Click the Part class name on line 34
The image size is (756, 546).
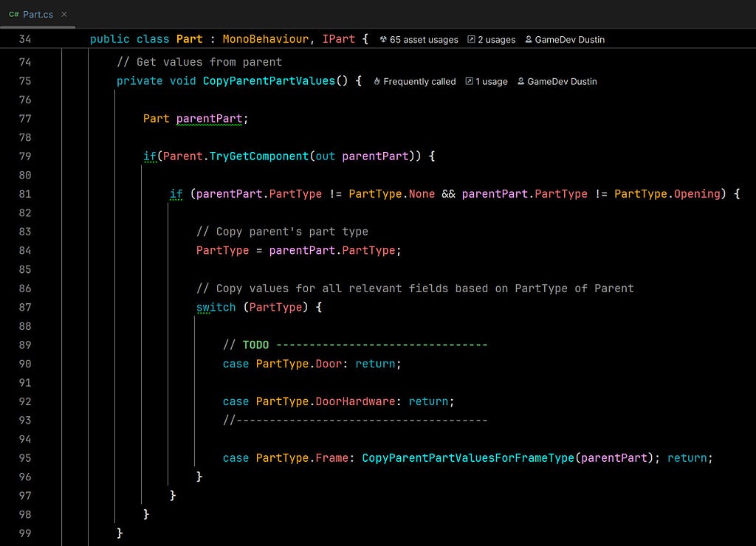click(190, 39)
